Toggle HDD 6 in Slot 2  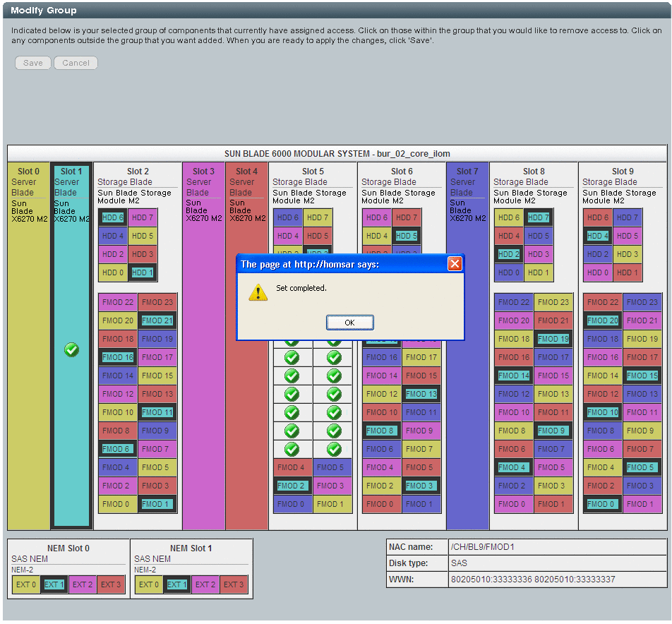(113, 217)
